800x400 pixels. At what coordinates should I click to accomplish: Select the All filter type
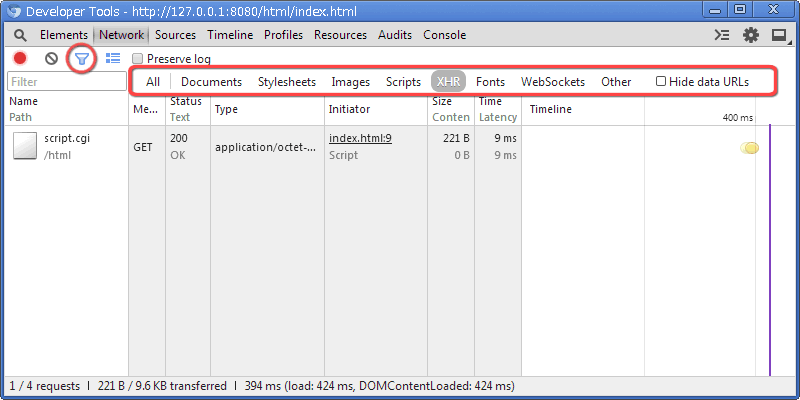[x=153, y=82]
